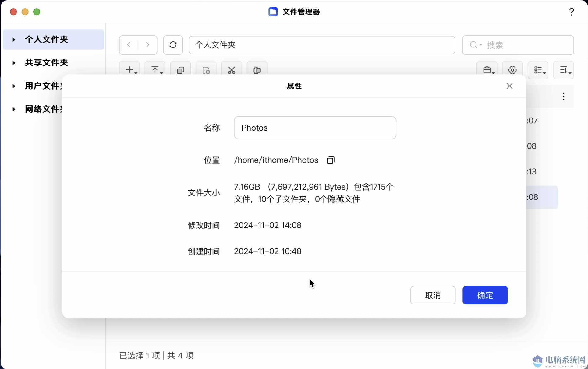
Task: Click the three-dot more options icon
Action: (564, 97)
